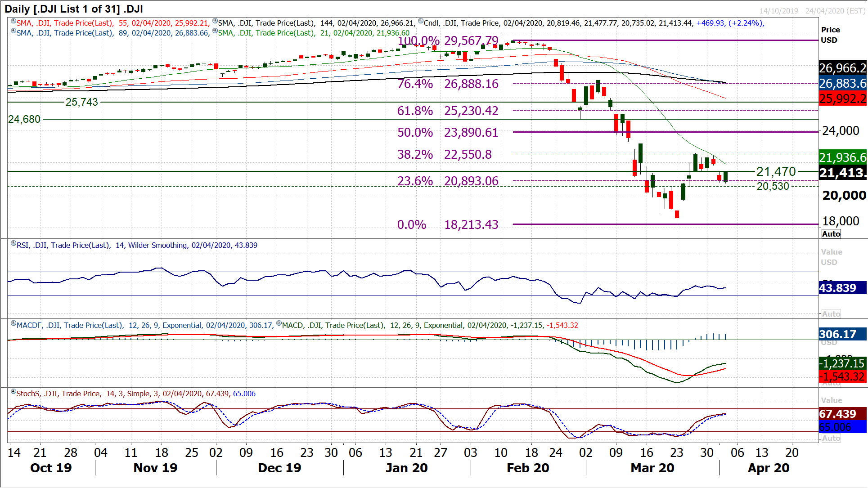The width and height of the screenshot is (868, 488).
Task: Select the green SMA 21 legend marker
Action: tap(215, 31)
